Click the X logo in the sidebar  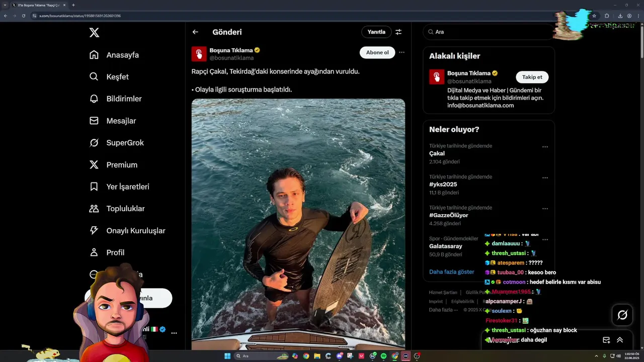pos(94,33)
